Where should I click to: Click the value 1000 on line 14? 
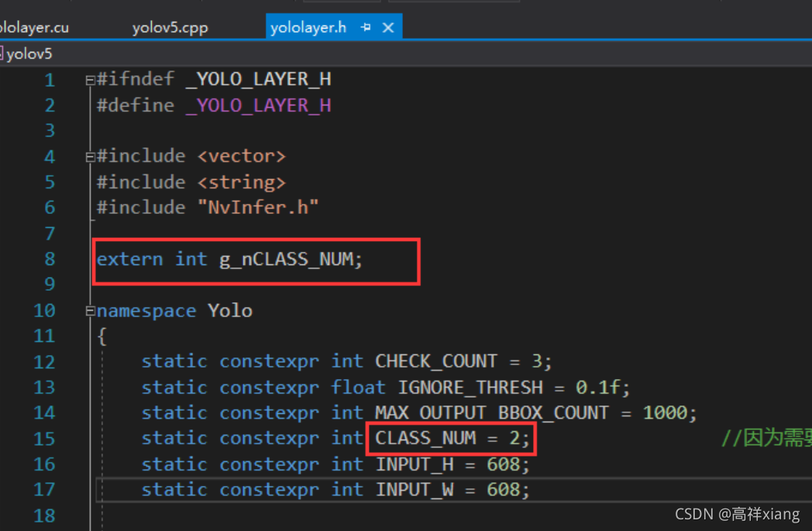665,413
